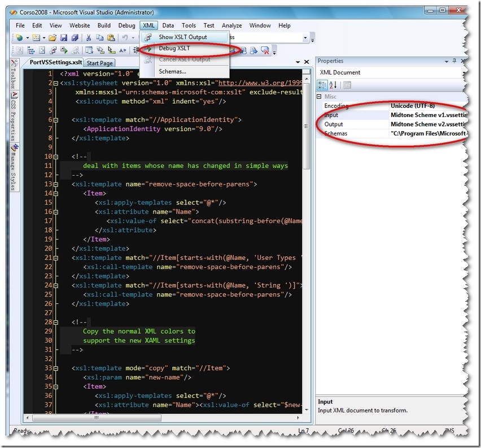Open the Properties window position dropdown arrow
The height and width of the screenshot is (448, 481).
[447, 62]
